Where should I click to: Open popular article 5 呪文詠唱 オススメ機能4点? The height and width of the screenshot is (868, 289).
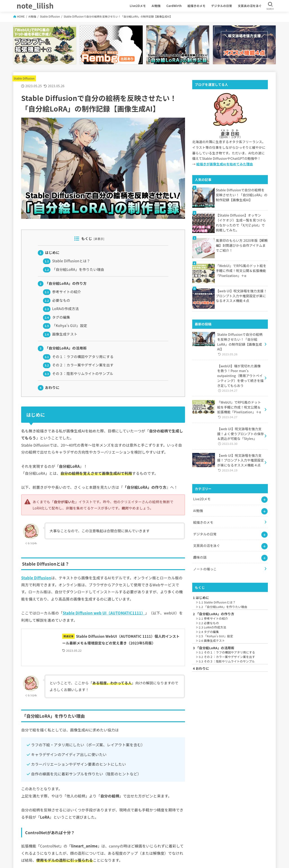click(230, 299)
